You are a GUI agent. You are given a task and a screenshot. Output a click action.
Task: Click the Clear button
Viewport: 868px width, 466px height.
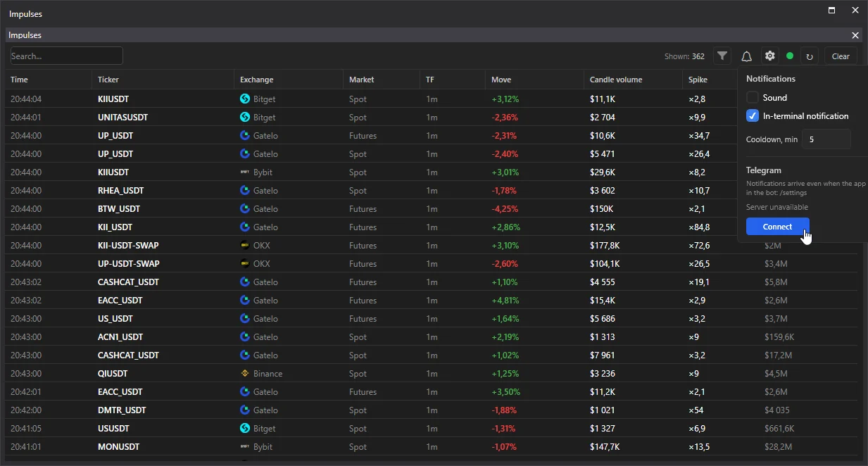[841, 56]
